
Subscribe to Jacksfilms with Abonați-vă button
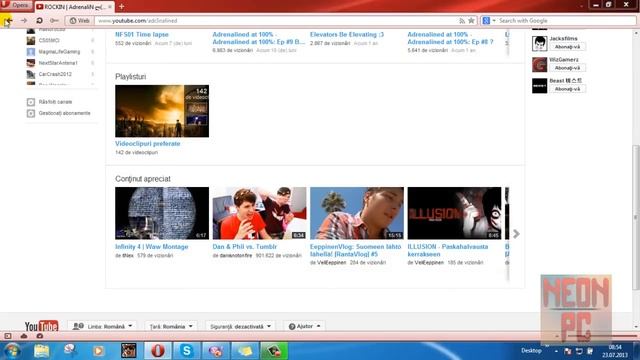click(x=567, y=47)
